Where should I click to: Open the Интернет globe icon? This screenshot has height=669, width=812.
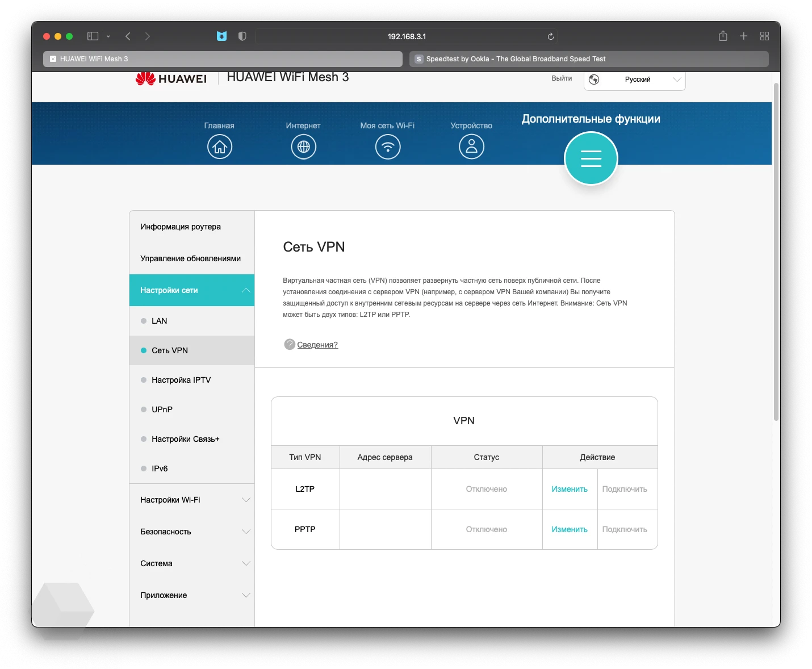click(x=303, y=147)
